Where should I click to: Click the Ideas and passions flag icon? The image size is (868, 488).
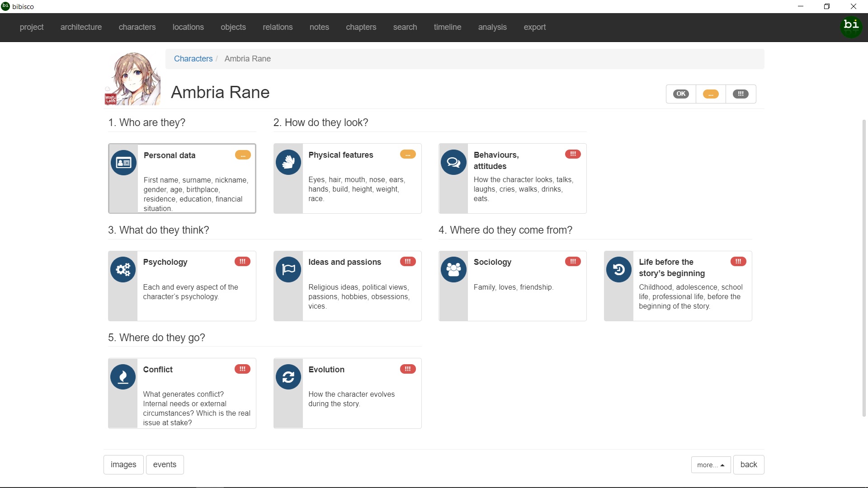pyautogui.click(x=288, y=270)
